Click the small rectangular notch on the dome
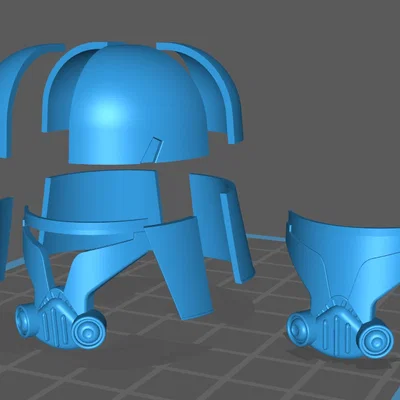Image resolution: width=400 pixels, height=400 pixels. tap(152, 150)
